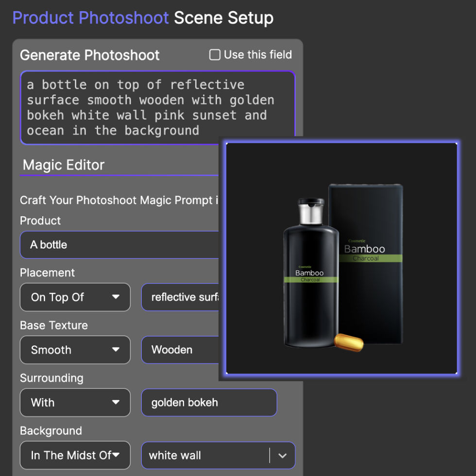Click the "Magic Editor" section header
This screenshot has width=476, height=476.
pos(63,165)
